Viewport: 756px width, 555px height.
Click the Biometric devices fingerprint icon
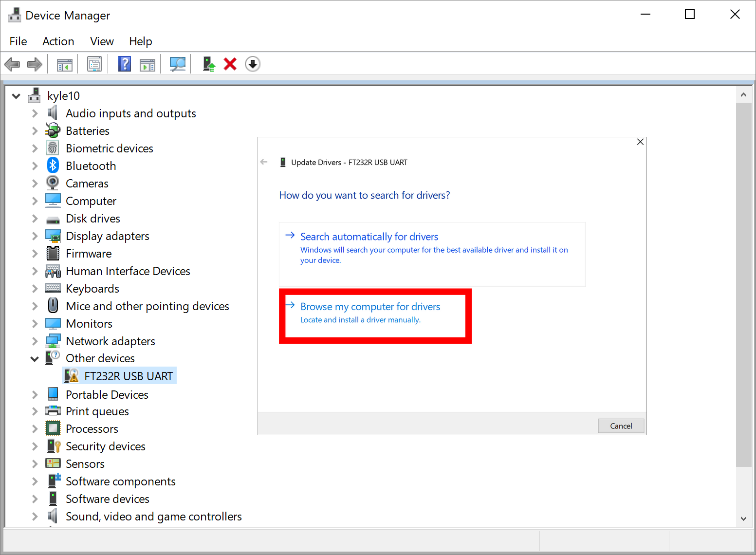tap(53, 148)
